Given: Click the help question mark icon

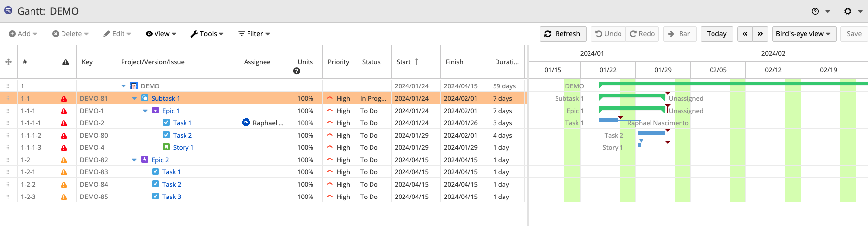Looking at the screenshot, I should 815,11.
